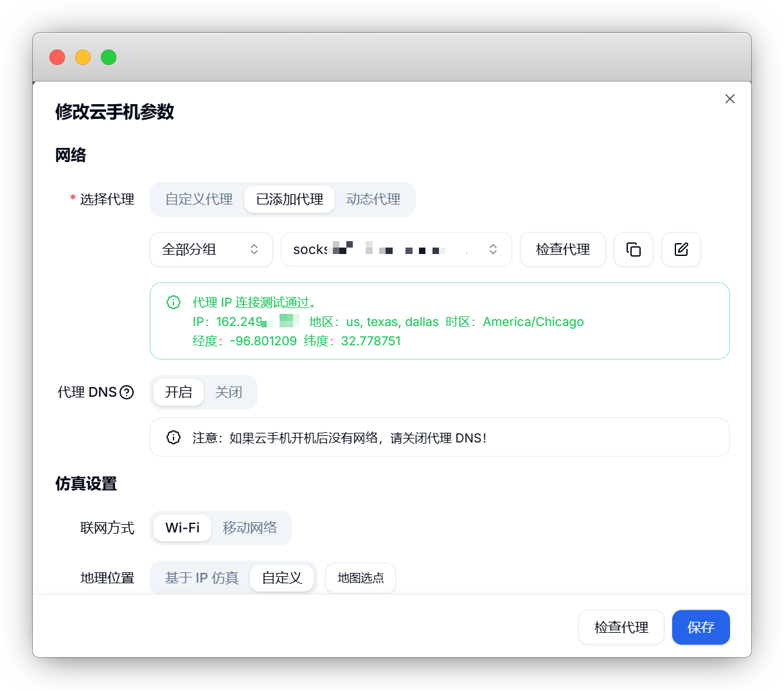Open the 全部分组 group dropdown
Viewport: 784px width, 690px height.
[x=211, y=250]
